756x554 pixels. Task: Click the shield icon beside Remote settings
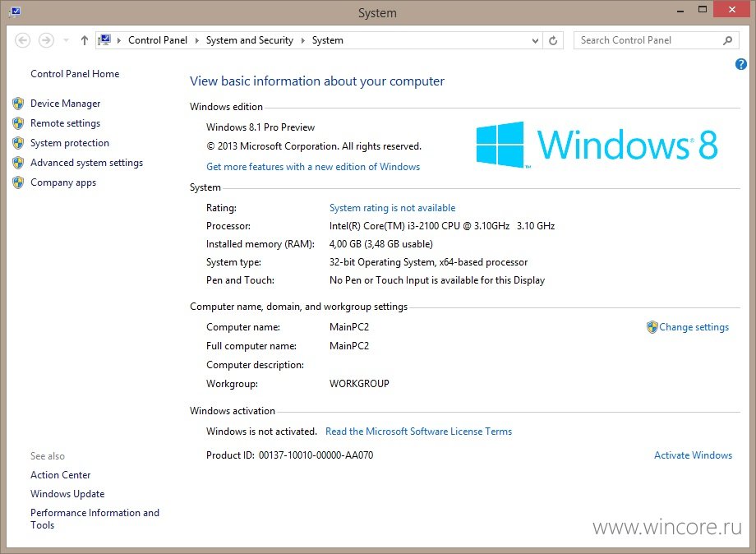18,123
